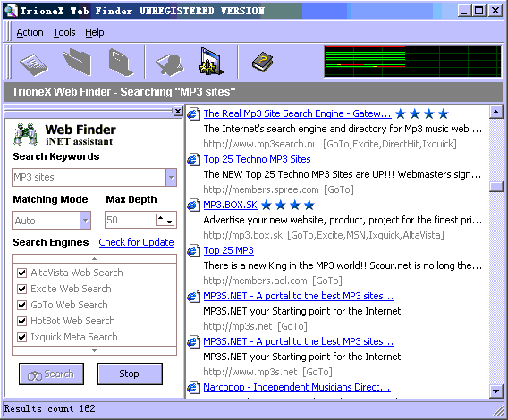Click URL http://members.spree.com text
This screenshot has width=508, height=420.
pyautogui.click(x=261, y=189)
